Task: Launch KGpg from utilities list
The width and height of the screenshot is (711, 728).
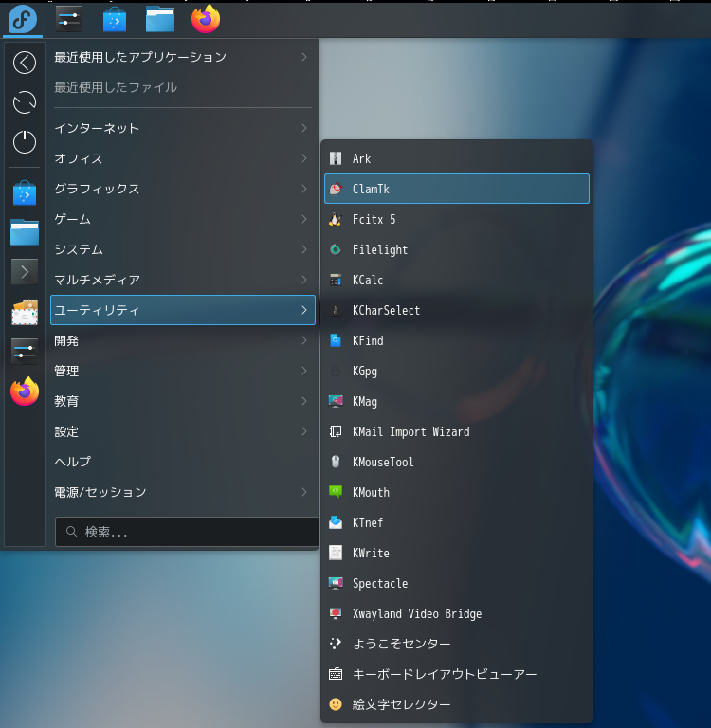Action: (x=457, y=371)
